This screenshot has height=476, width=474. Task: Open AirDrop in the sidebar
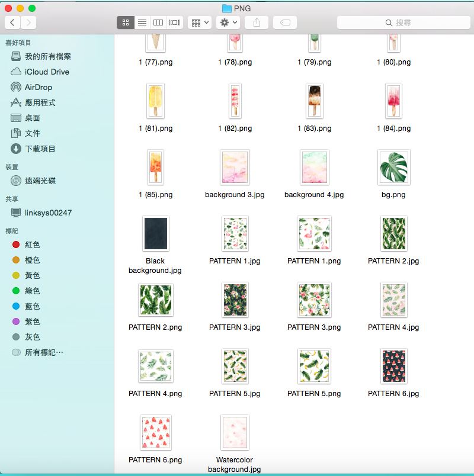[x=38, y=87]
